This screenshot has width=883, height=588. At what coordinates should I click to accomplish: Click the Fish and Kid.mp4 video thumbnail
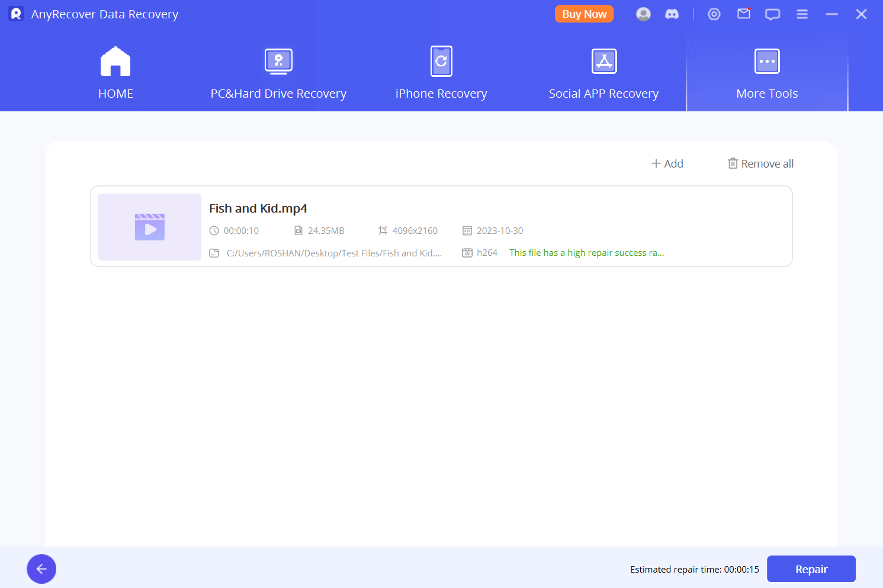[150, 227]
